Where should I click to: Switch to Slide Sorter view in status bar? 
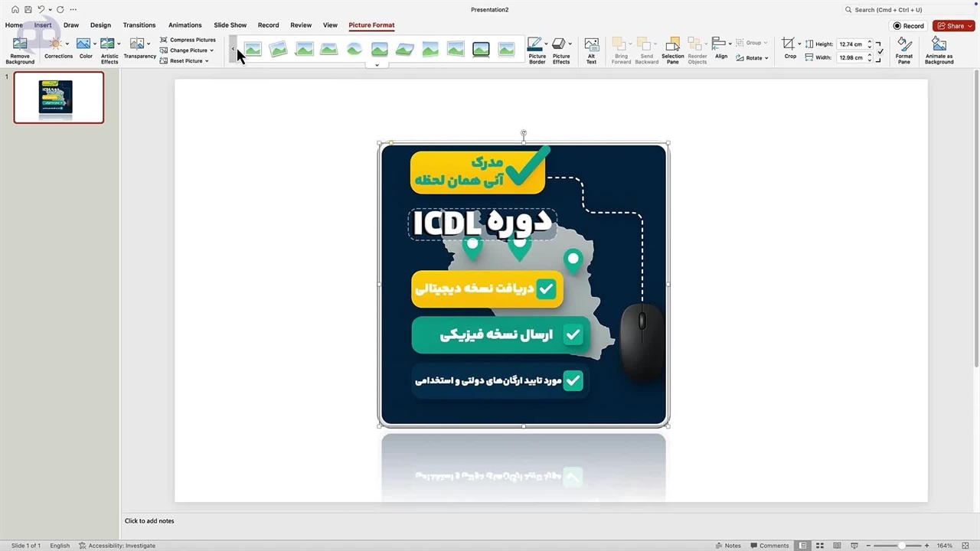pos(819,546)
